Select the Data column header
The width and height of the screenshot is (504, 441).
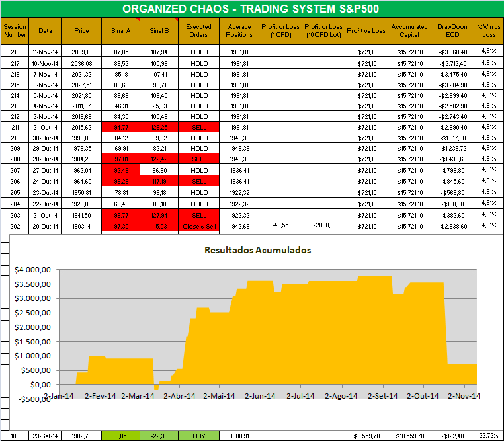[x=45, y=31]
